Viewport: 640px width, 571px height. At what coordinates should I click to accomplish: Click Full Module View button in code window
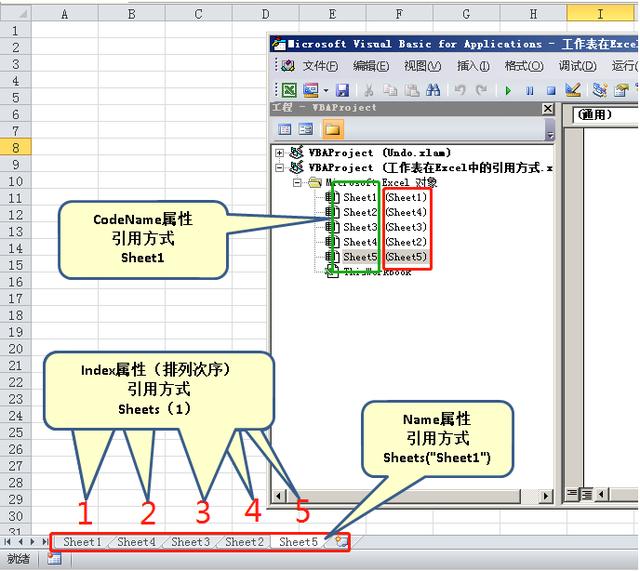click(586, 494)
